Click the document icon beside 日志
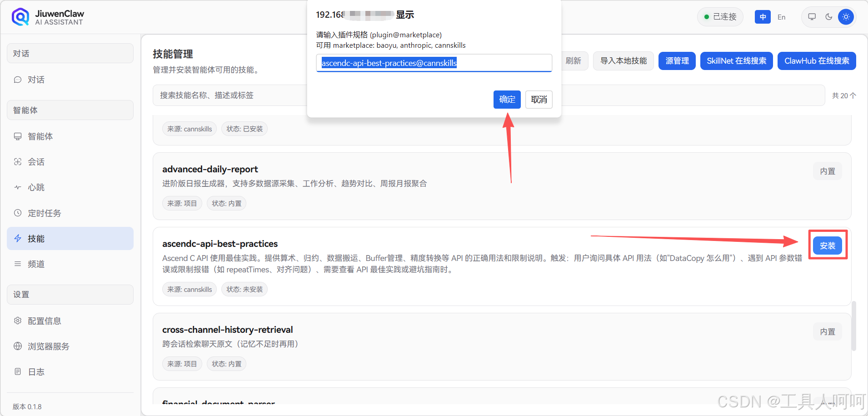 click(x=18, y=371)
